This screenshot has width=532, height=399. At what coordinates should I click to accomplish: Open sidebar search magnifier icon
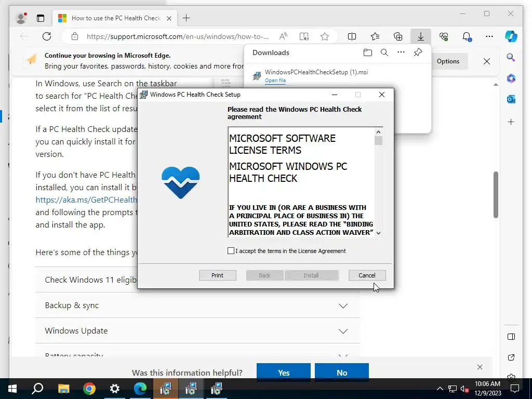511,57
